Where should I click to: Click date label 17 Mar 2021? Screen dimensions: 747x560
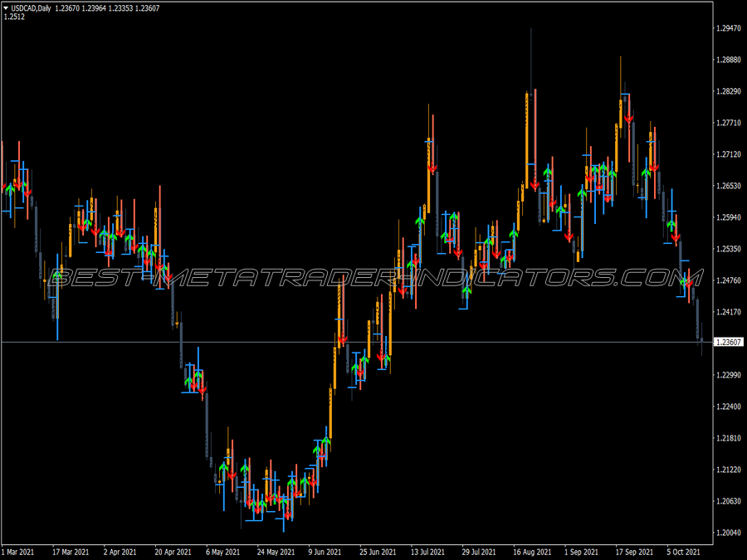[71, 553]
